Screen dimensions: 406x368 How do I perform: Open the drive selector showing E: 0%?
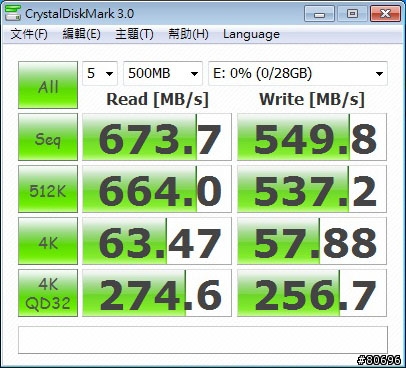pos(298,73)
